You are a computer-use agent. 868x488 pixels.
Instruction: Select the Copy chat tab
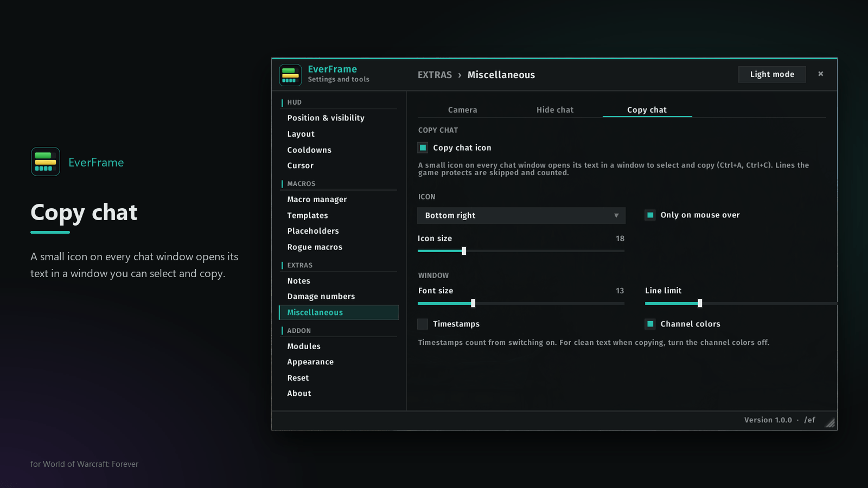tap(647, 110)
